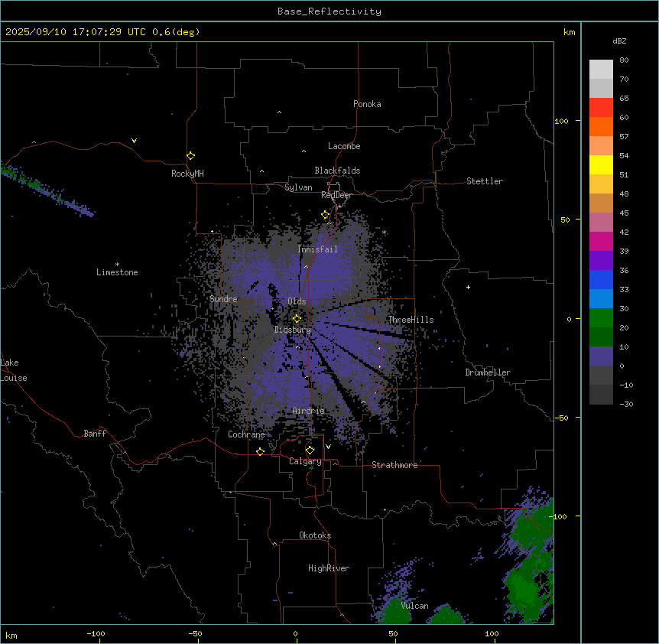This screenshot has width=659, height=644.
Task: Select the Sundre label
Action: (223, 299)
